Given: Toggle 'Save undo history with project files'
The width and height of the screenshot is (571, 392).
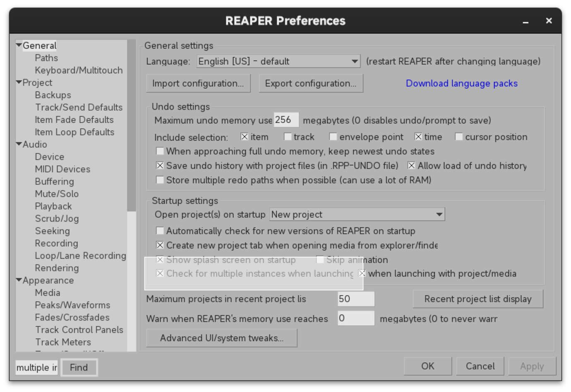Looking at the screenshot, I should (160, 165).
